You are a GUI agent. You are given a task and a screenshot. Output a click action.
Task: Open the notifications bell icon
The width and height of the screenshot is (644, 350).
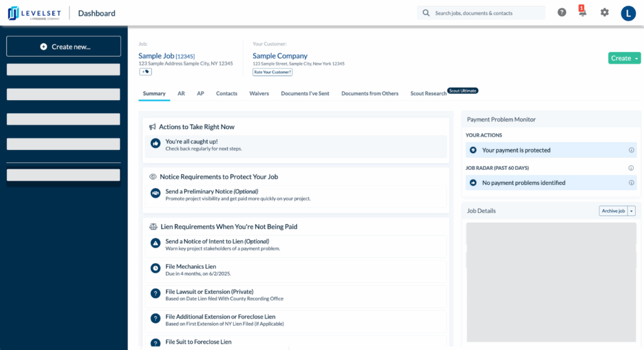[582, 13]
